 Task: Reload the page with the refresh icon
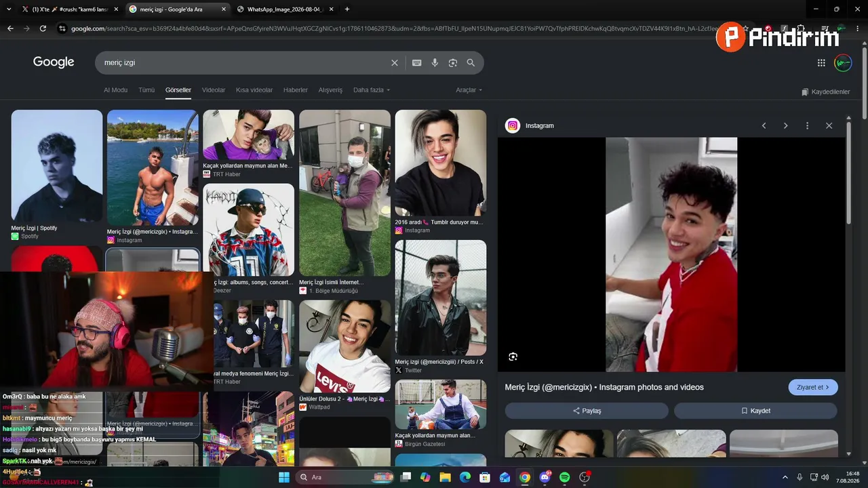43,28
